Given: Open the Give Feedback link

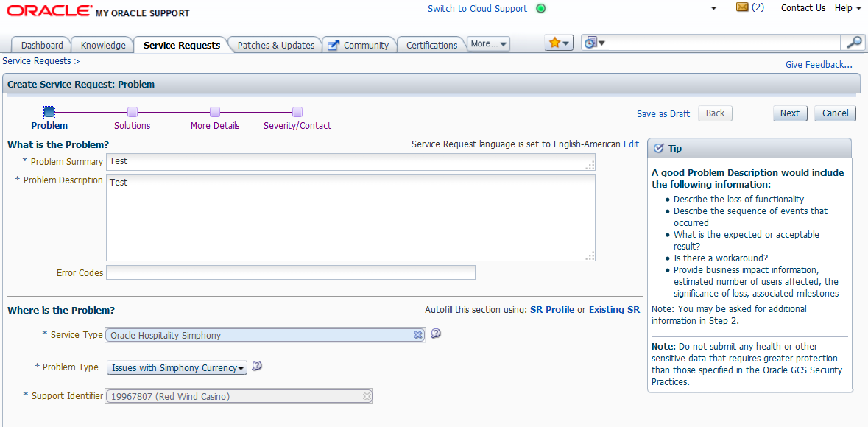Looking at the screenshot, I should point(819,64).
